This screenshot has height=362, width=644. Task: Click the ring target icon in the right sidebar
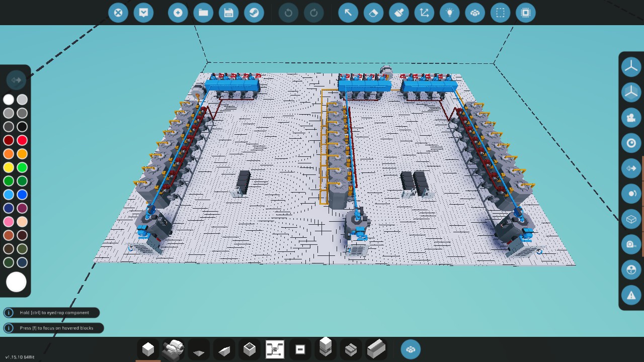pos(631,143)
